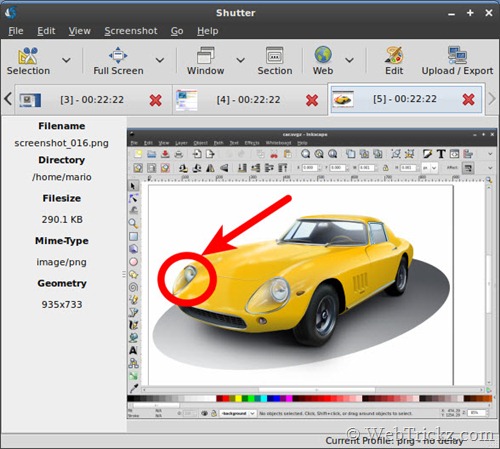Open the Go menu
The image size is (500, 449).
coord(177,31)
